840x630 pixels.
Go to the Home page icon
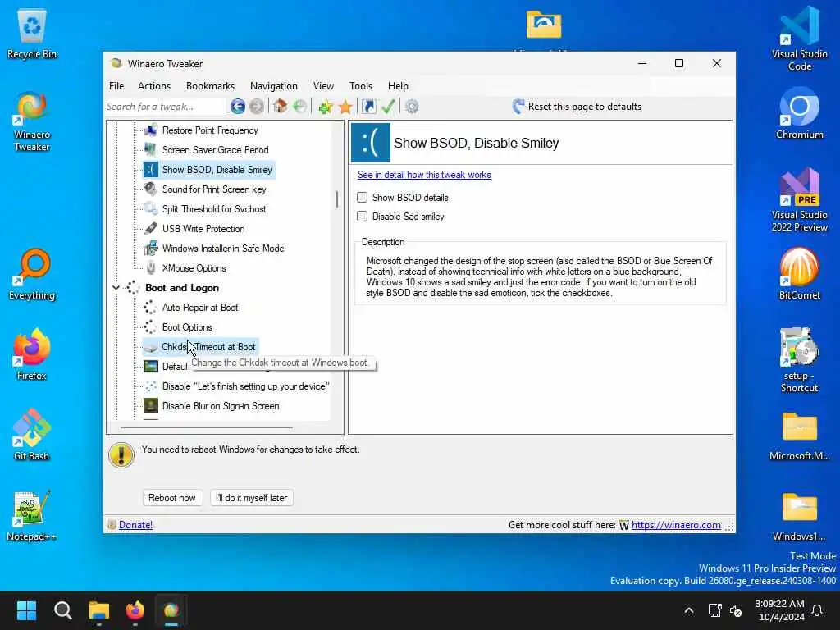point(280,106)
